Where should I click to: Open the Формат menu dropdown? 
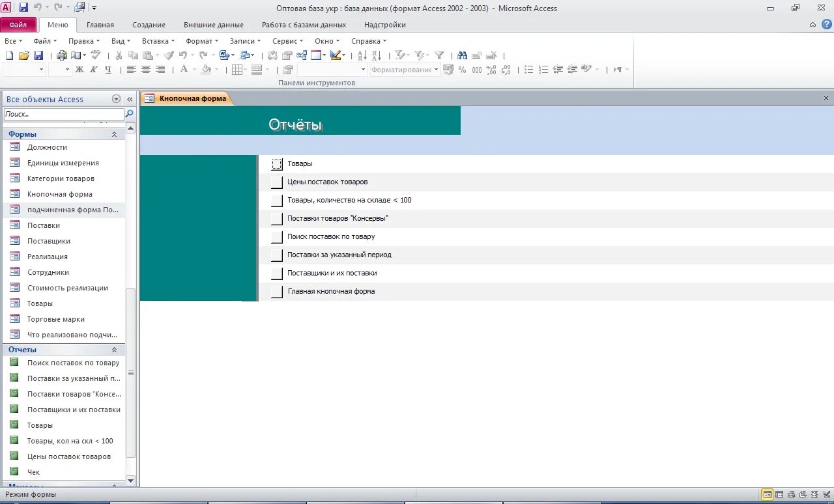[x=202, y=41]
